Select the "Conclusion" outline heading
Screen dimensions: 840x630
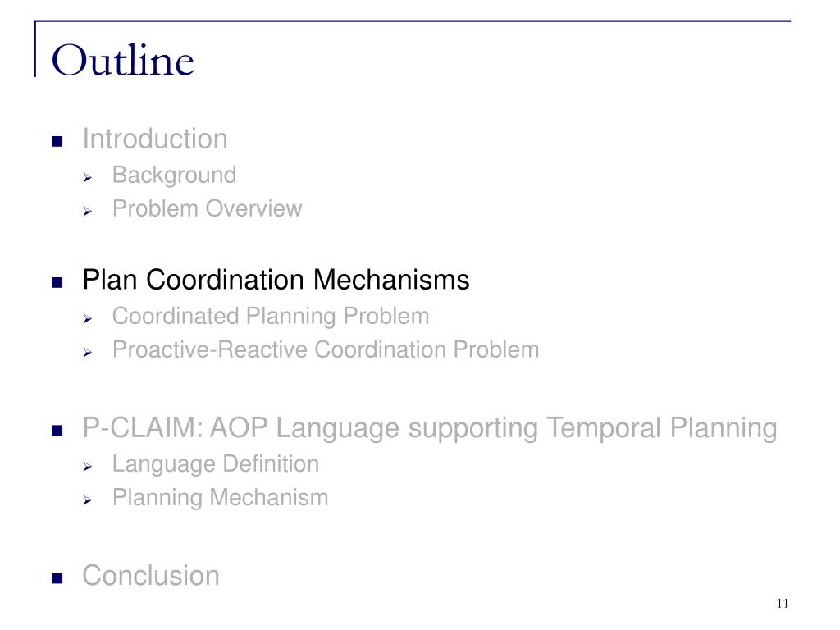(x=151, y=575)
